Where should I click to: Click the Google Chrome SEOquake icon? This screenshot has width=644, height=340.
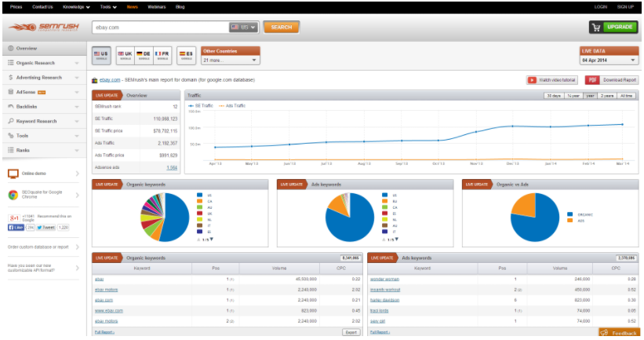point(13,195)
